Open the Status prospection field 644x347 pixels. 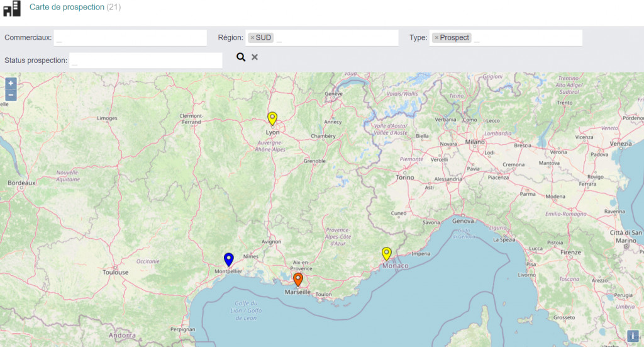click(147, 61)
